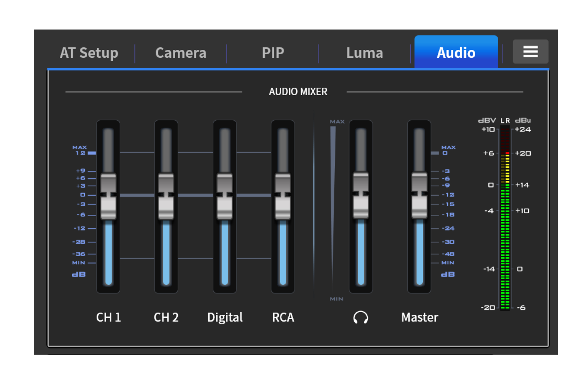Viewport: 588px width, 369px height.
Task: Switch to the AT Setup tab
Action: point(89,53)
